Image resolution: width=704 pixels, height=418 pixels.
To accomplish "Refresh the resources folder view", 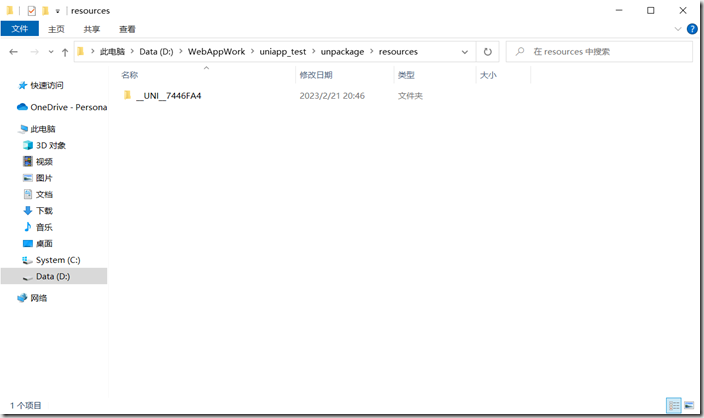I will (488, 51).
